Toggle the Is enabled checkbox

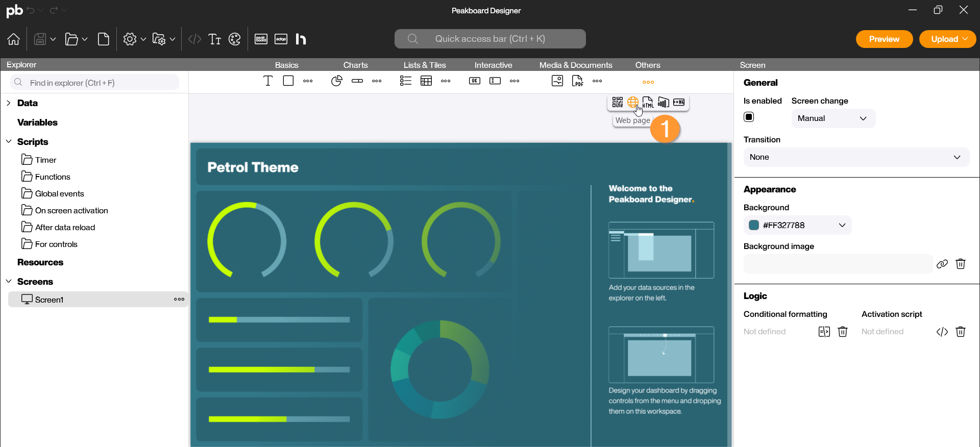(x=749, y=117)
